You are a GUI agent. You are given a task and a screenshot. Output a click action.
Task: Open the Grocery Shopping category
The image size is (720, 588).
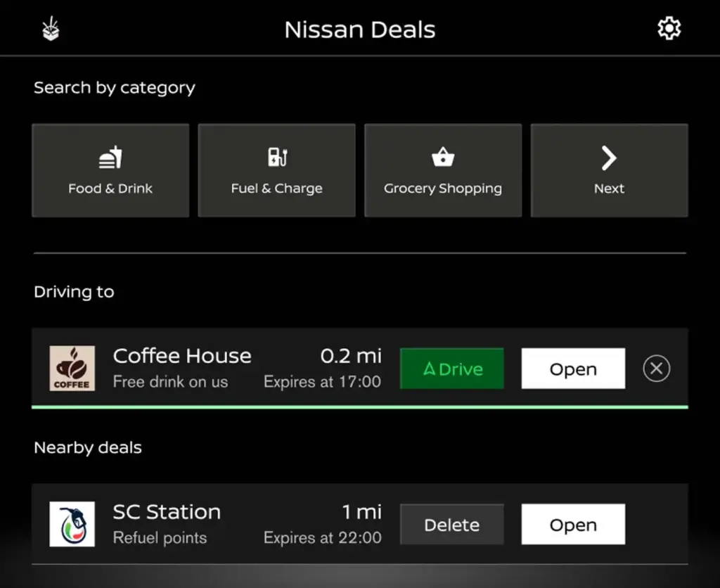(x=443, y=170)
